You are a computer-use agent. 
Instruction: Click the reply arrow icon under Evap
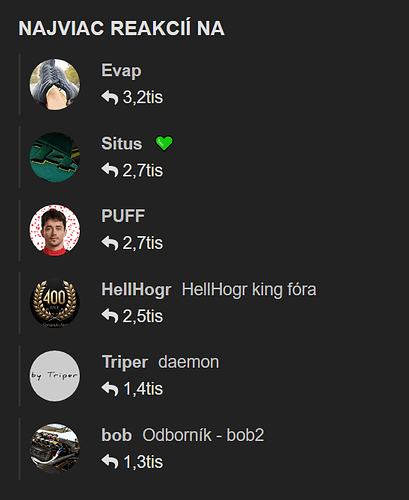pos(110,98)
